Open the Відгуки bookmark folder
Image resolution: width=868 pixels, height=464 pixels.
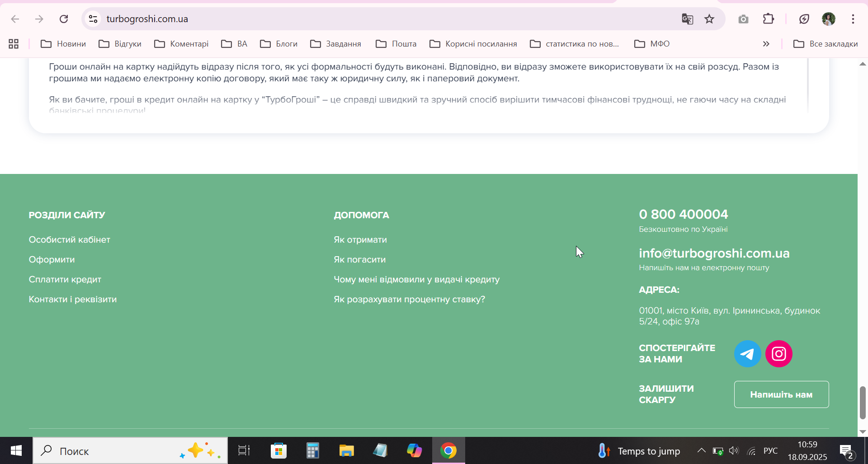[x=120, y=44]
